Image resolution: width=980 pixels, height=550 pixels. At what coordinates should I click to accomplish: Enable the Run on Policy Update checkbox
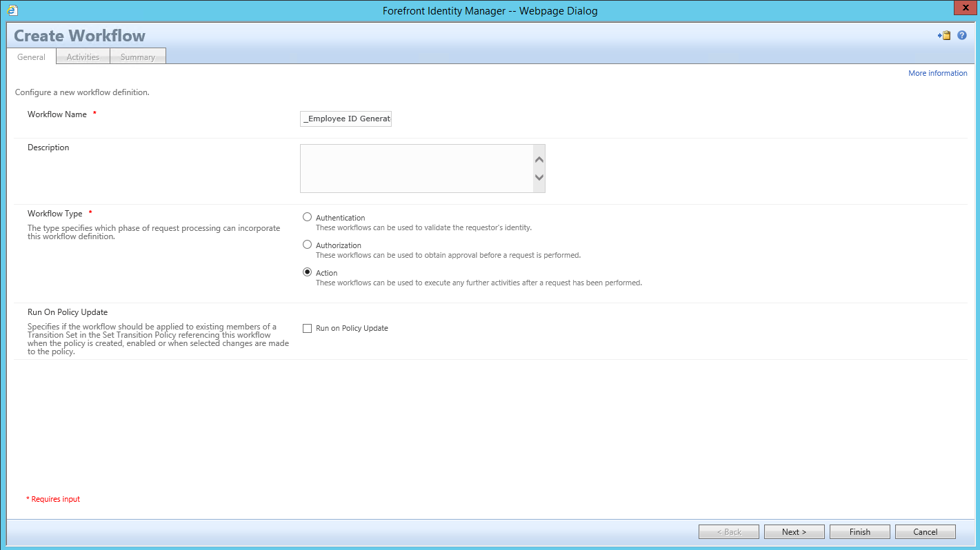[307, 328]
